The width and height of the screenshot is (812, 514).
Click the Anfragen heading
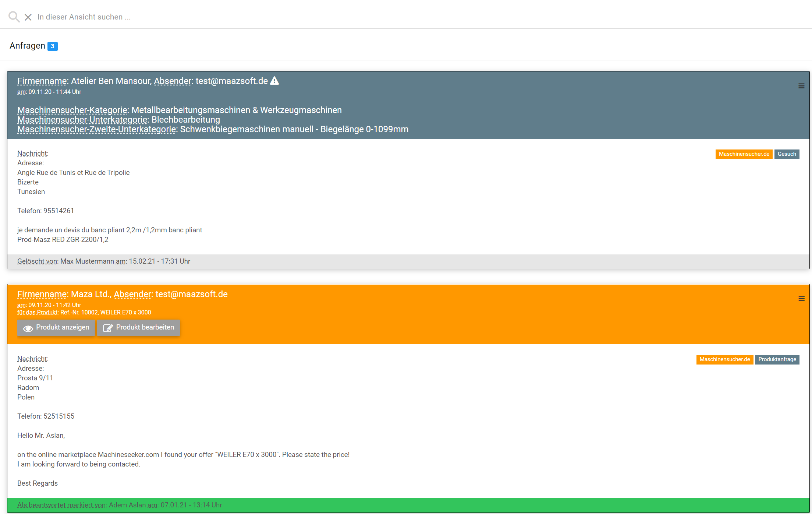[x=27, y=46]
